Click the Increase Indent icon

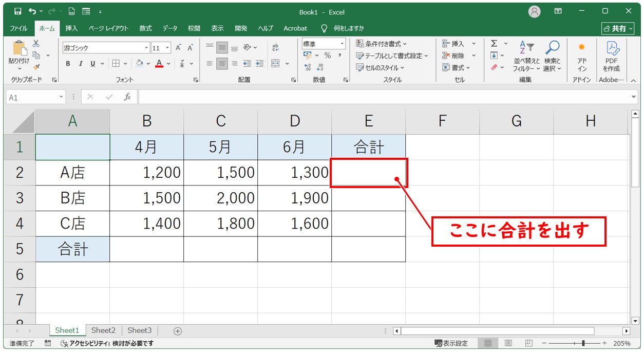(x=259, y=64)
